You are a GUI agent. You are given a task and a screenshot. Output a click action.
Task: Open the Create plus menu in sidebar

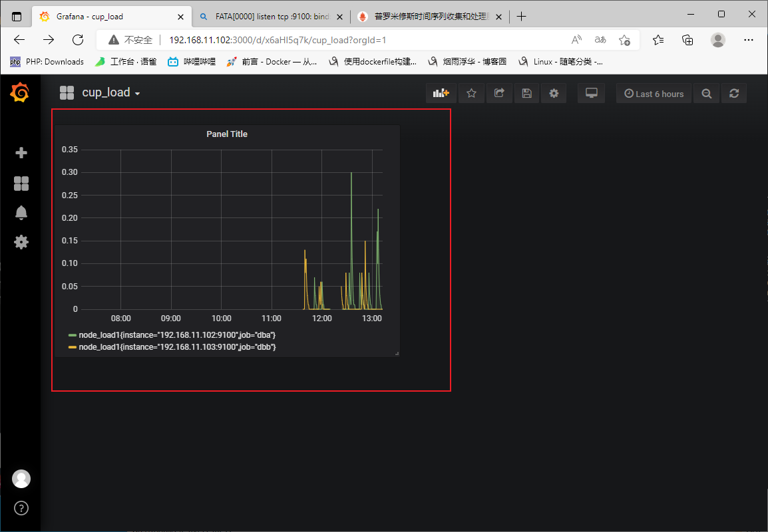coord(21,153)
